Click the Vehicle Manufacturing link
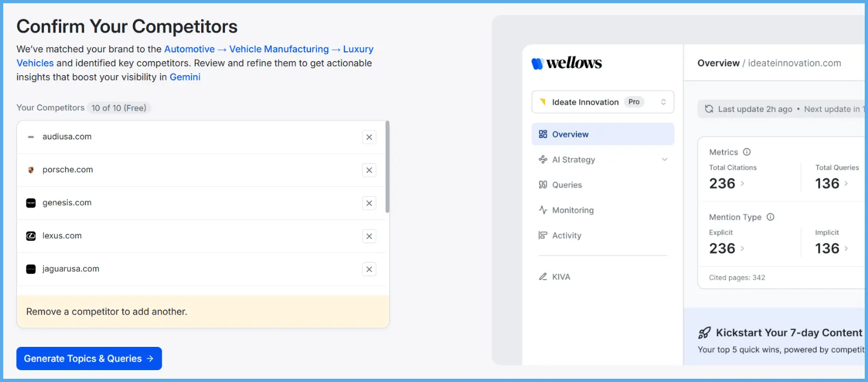Viewport: 868px width, 382px height. point(279,49)
